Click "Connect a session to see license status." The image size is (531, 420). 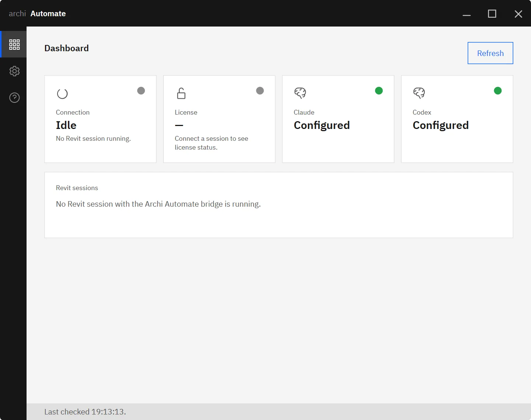pyautogui.click(x=211, y=143)
